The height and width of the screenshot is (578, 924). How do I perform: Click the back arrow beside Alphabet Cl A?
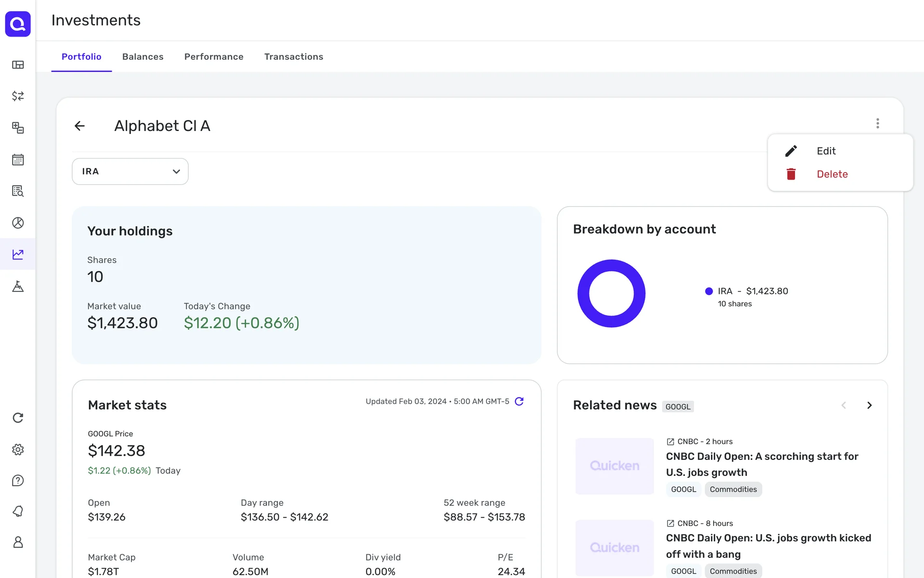[79, 126]
